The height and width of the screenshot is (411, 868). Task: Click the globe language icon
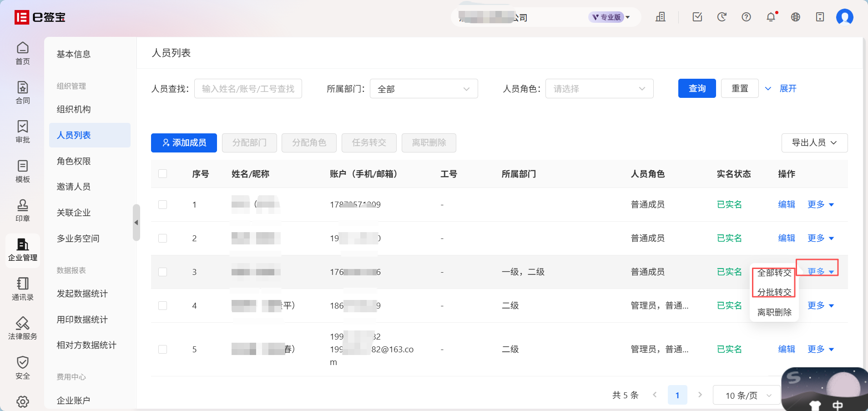point(796,17)
